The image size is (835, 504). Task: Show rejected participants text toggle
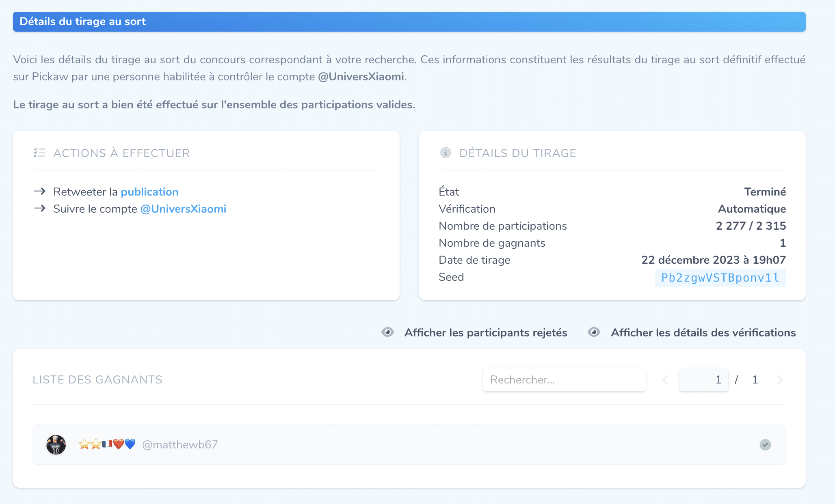[x=486, y=333]
